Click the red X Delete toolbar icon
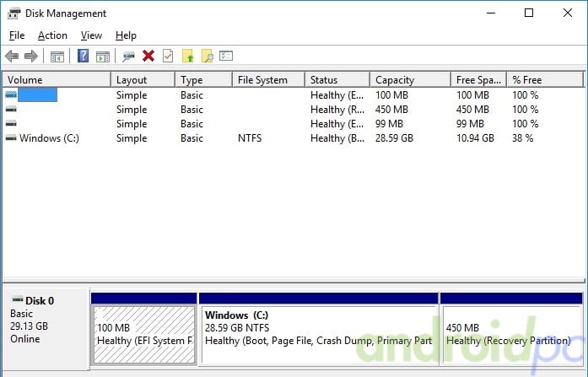Viewport: 588px width, 377px height. (148, 57)
